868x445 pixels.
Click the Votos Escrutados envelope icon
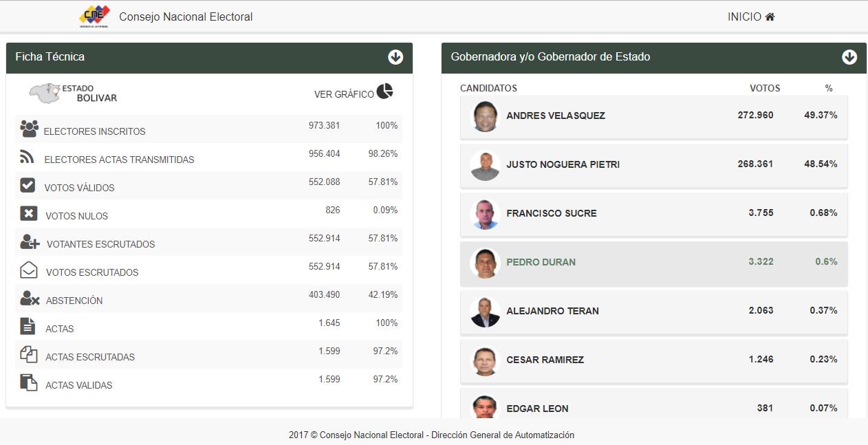coord(28,270)
